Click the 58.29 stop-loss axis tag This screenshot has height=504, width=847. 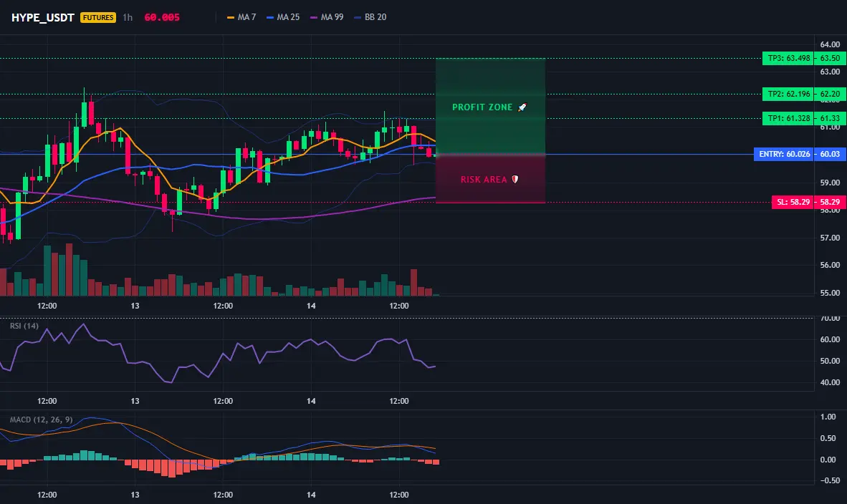[x=831, y=203]
